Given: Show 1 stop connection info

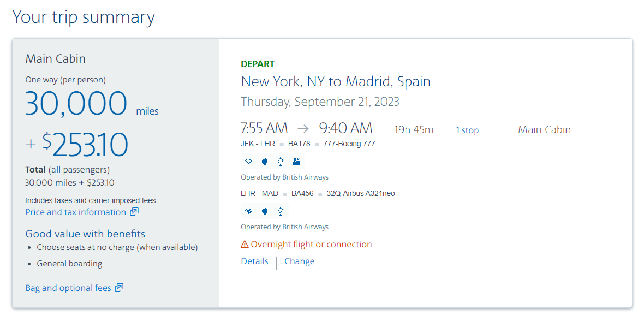Looking at the screenshot, I should (x=467, y=130).
